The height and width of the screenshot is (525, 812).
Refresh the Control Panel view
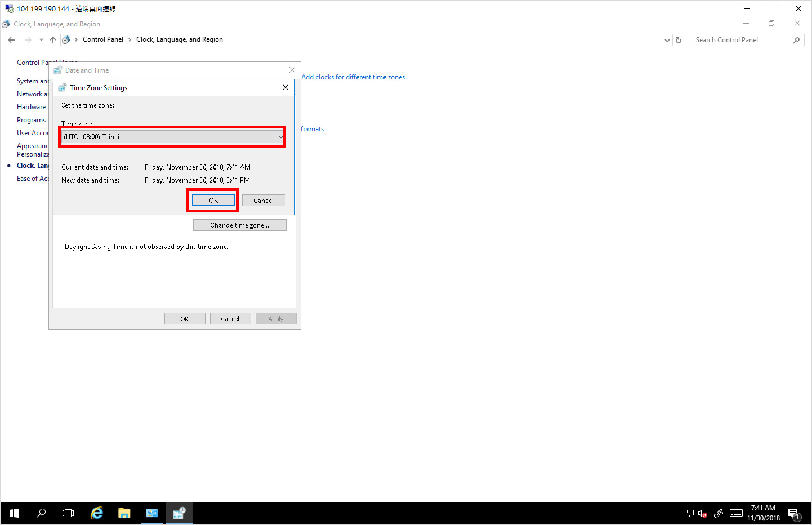(679, 40)
